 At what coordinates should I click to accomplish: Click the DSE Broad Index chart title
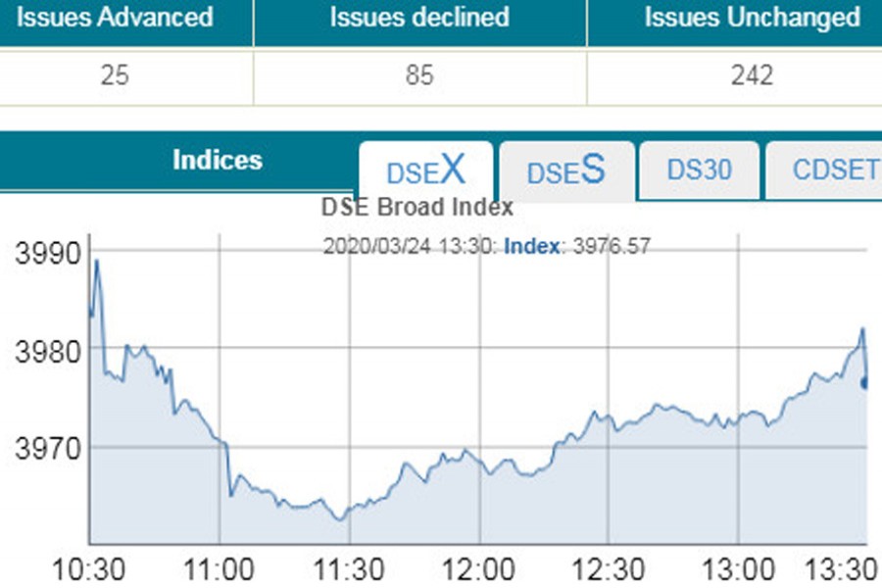(416, 208)
